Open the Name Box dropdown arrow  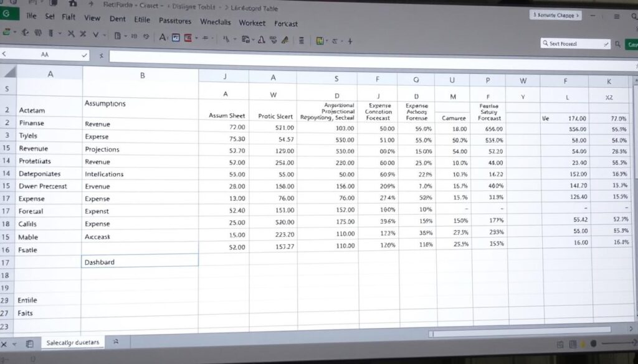(x=84, y=55)
